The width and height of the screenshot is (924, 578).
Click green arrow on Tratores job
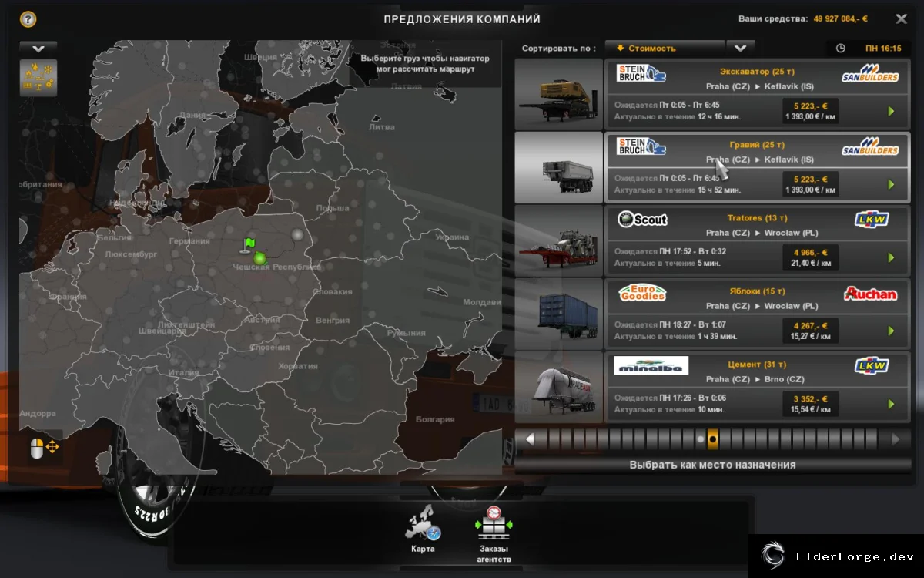891,258
